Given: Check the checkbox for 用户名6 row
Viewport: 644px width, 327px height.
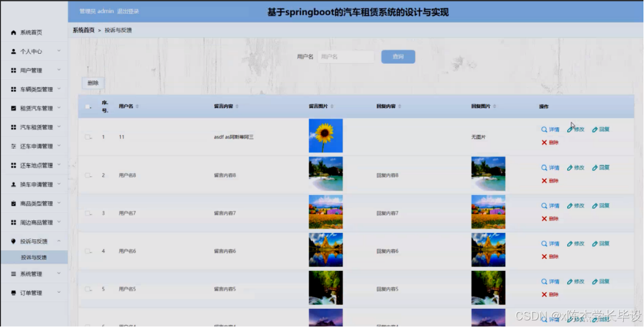Looking at the screenshot, I should 87,251.
